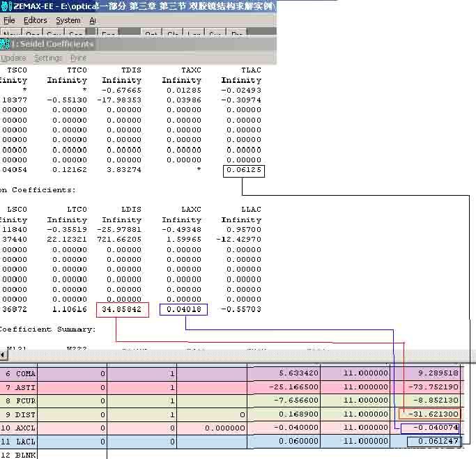The height and width of the screenshot is (459, 476).
Task: Open the File menu
Action: (x=9, y=20)
